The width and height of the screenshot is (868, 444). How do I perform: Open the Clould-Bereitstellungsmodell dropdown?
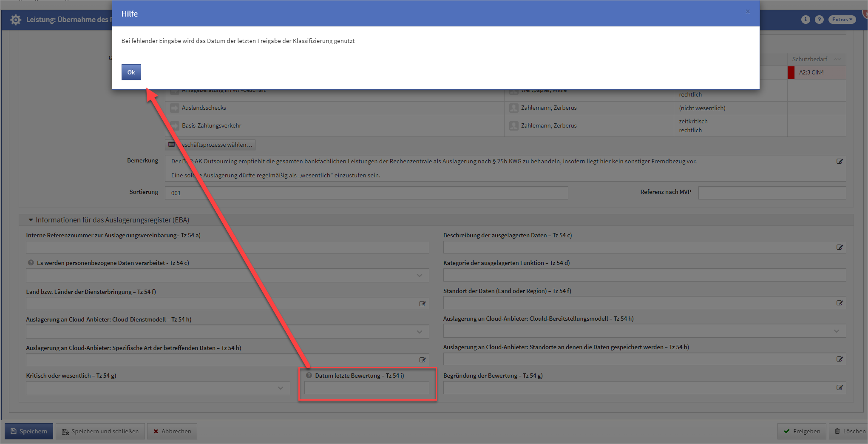(836, 331)
